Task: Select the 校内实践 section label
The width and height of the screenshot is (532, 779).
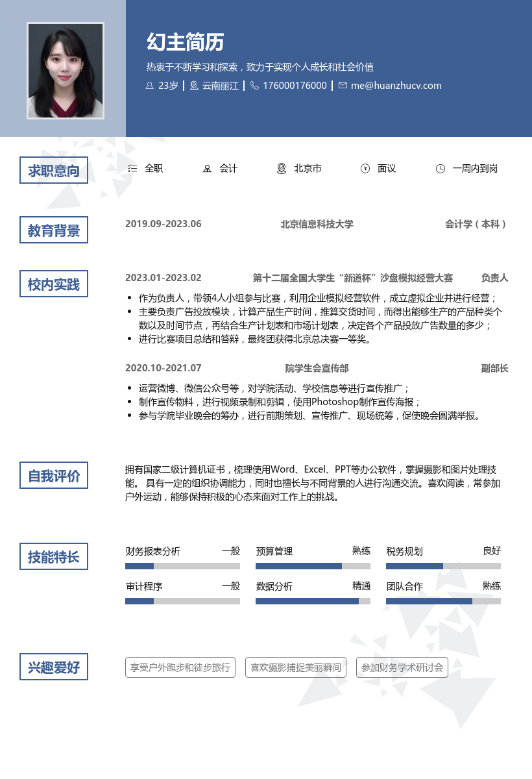Action: (54, 283)
